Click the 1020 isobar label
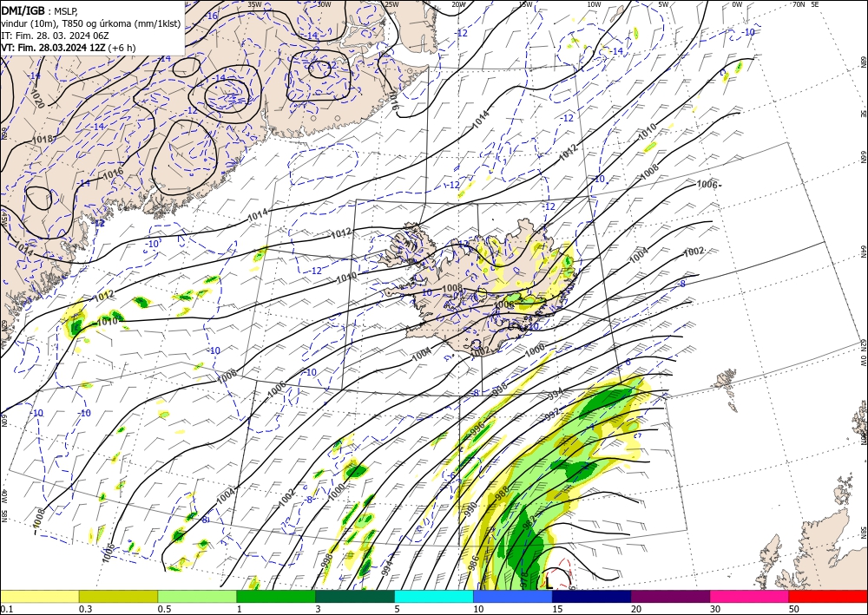868x615 pixels. point(37,100)
